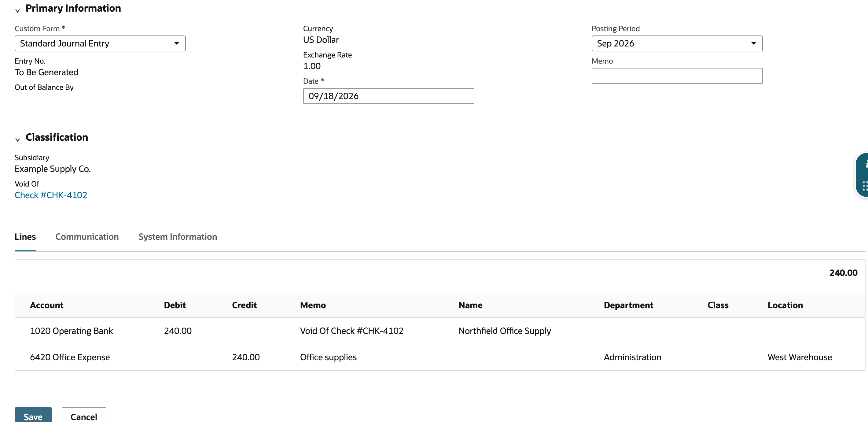Click the US Dollar currency value

(x=321, y=40)
